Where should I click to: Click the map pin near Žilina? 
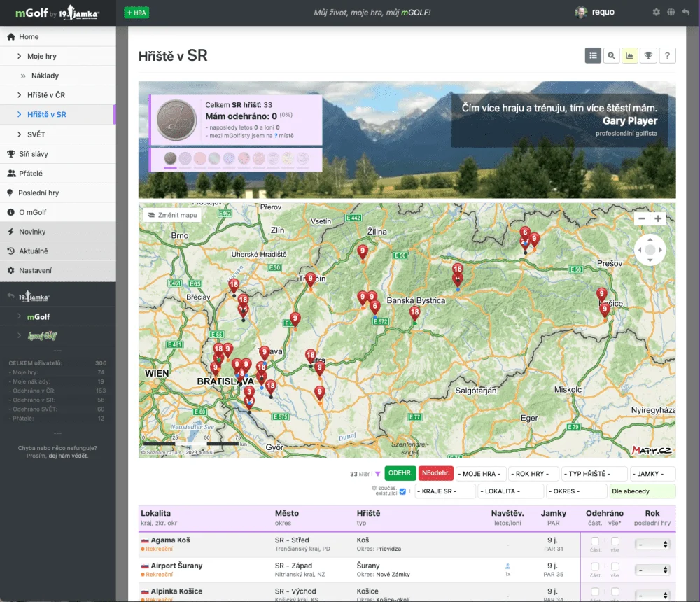pos(363,252)
